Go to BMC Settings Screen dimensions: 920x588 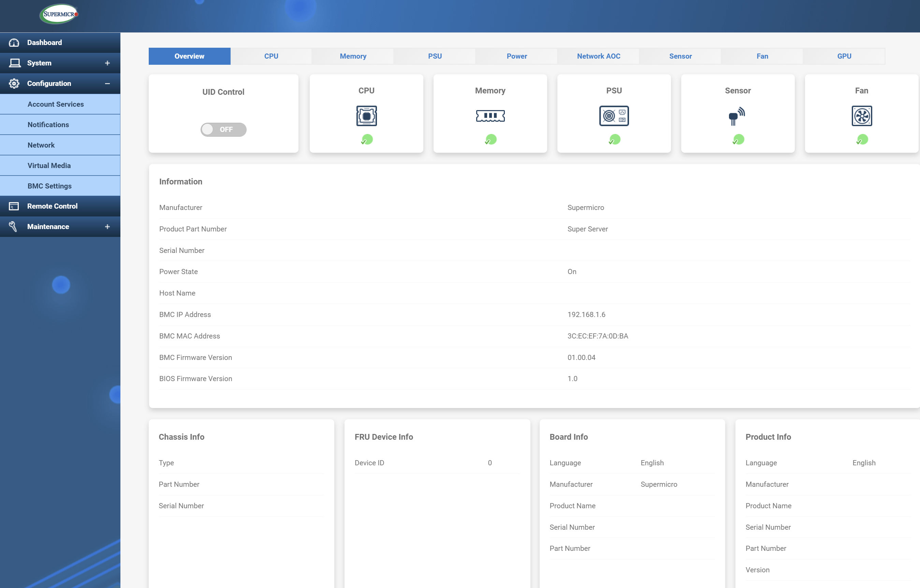point(49,186)
